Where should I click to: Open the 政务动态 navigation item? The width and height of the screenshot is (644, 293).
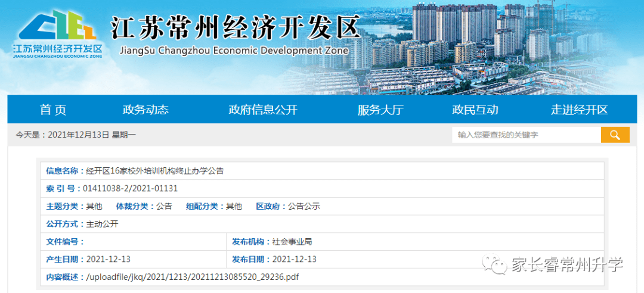[145, 110]
